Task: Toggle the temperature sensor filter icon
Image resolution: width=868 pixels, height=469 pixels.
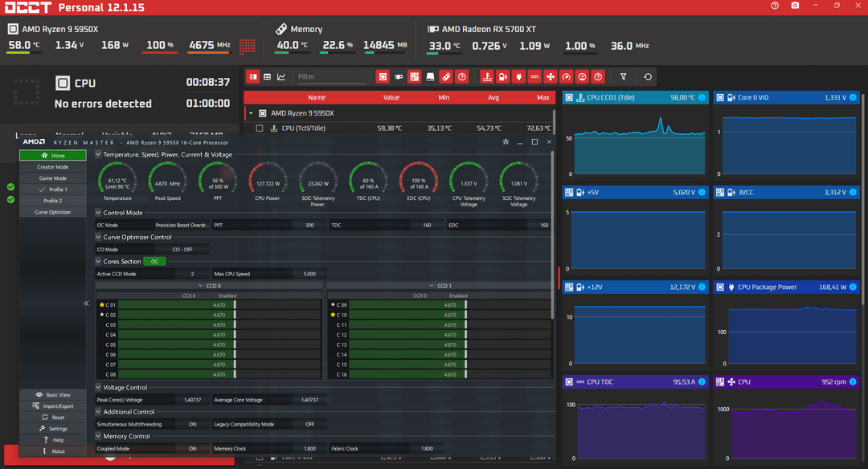Action: pos(487,77)
